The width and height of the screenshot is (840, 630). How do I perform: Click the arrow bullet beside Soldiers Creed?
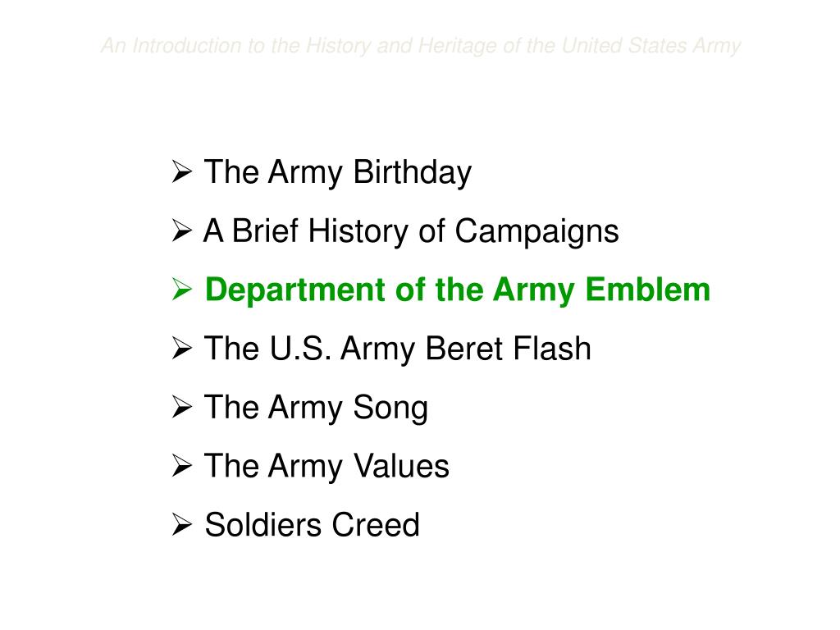pos(182,524)
